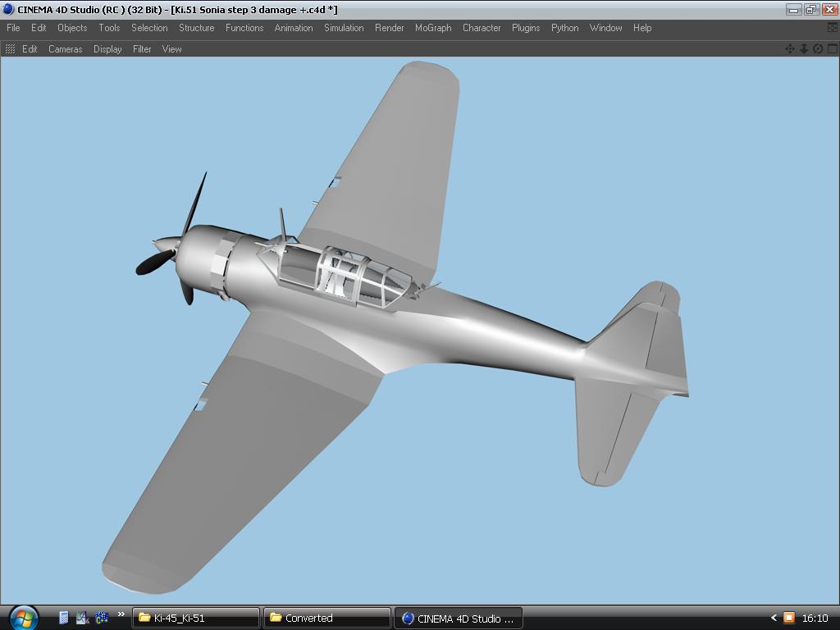Open the viewport Cameras menu
This screenshot has width=840, height=630.
click(x=65, y=49)
